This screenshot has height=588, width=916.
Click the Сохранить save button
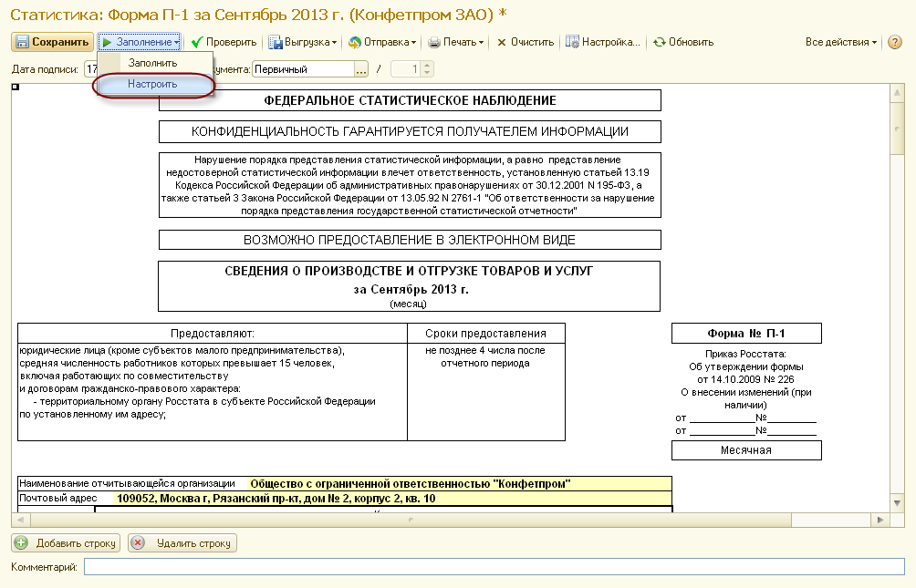[53, 42]
